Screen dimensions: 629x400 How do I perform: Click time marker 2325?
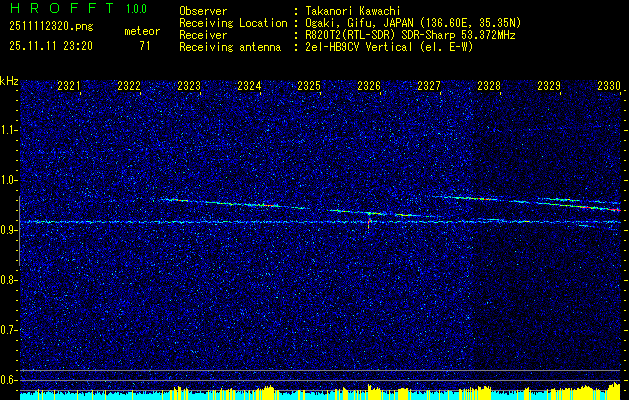(x=309, y=85)
